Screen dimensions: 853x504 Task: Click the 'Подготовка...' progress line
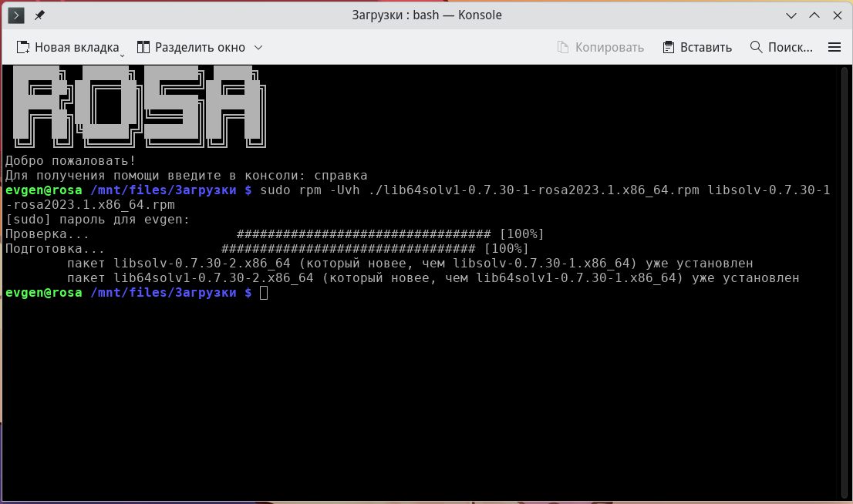click(x=267, y=249)
